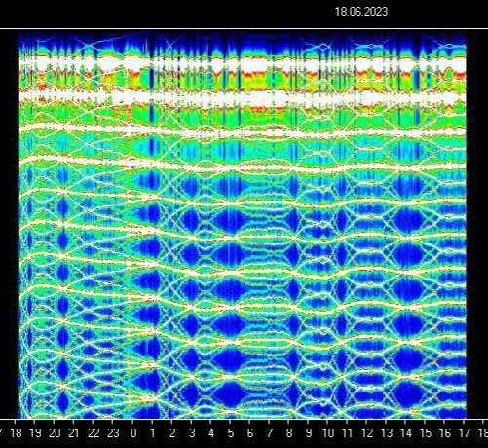The height and width of the screenshot is (448, 488).
Task: Click the hour 7 axis label
Action: pos(270,433)
